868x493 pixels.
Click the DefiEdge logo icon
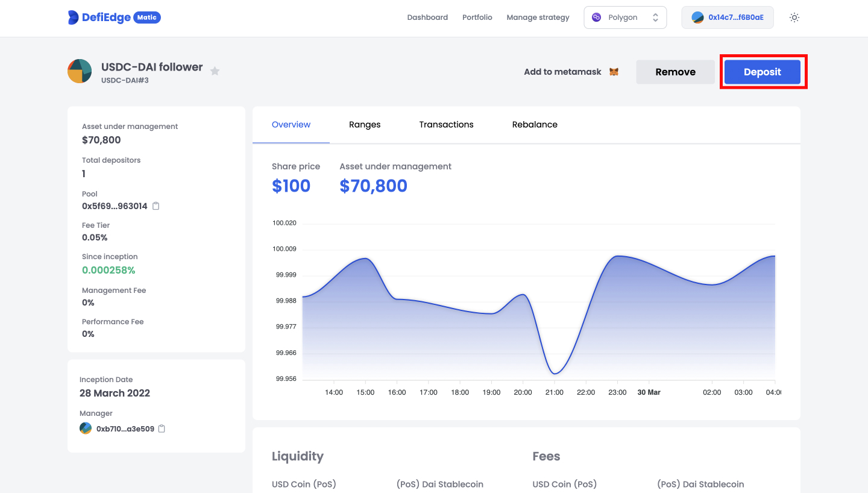coord(74,17)
